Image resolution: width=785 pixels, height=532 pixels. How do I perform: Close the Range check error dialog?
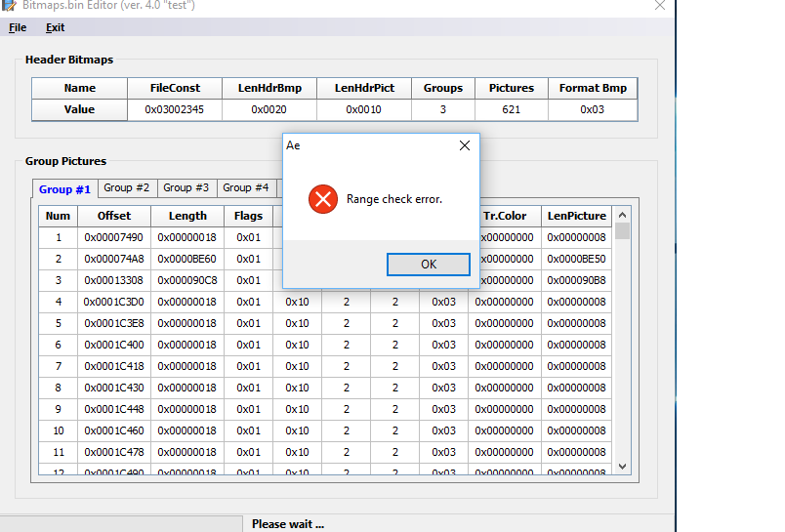465,145
